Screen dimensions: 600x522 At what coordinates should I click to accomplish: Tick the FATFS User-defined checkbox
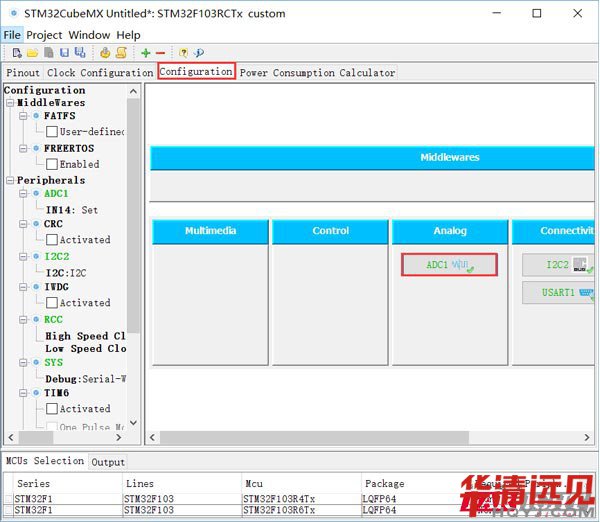click(52, 132)
